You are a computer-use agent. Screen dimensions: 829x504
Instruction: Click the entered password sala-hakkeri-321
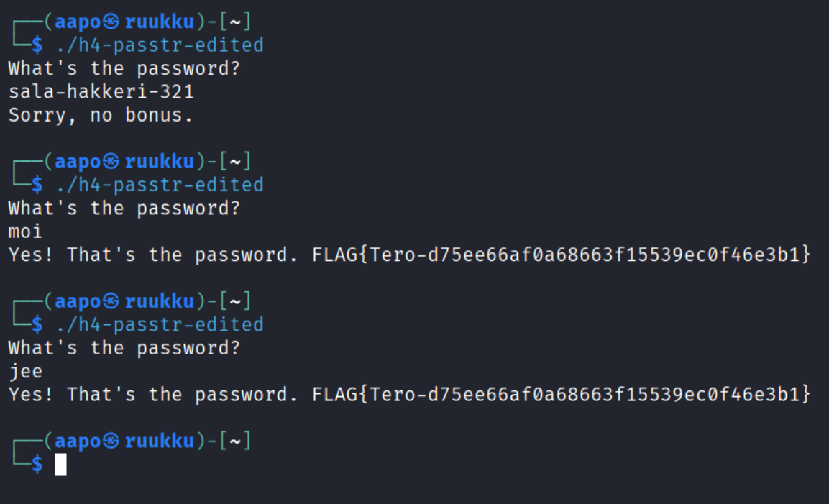click(x=101, y=92)
